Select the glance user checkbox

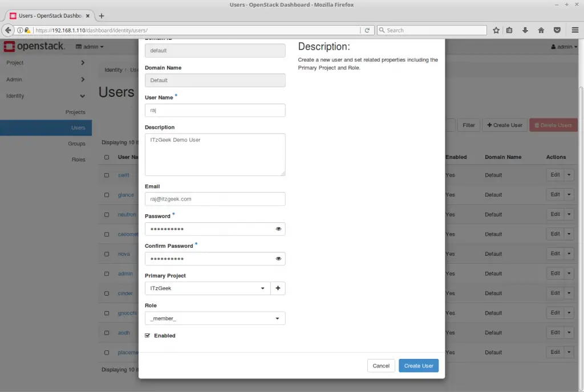(x=107, y=195)
